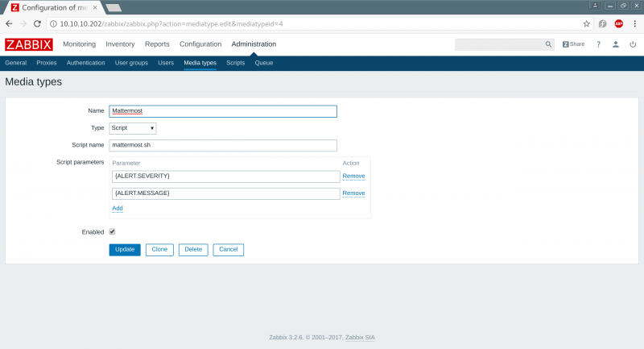Open the Adblock Plus extension icon
Viewport: 644px width, 349px height.
618,24
